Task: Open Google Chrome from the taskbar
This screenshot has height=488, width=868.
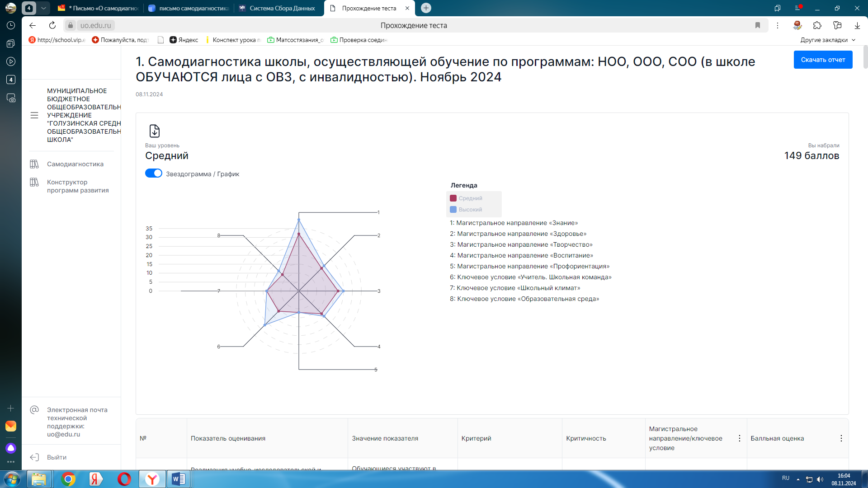Action: click(68, 479)
